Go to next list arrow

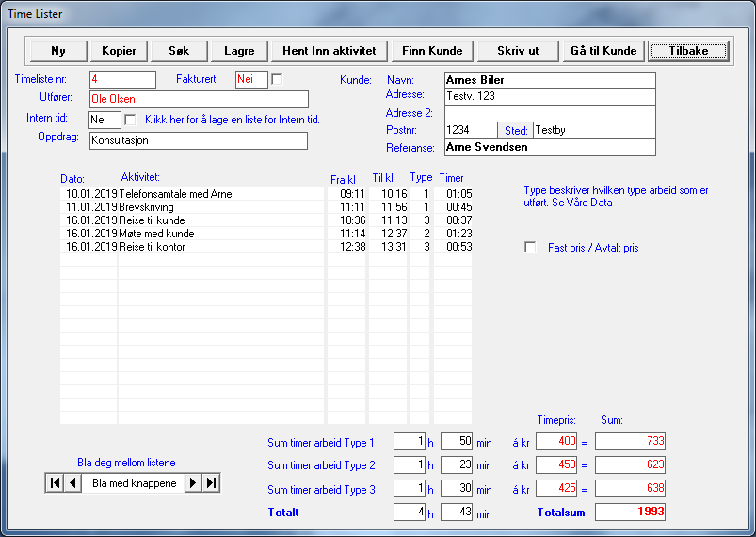point(193,483)
